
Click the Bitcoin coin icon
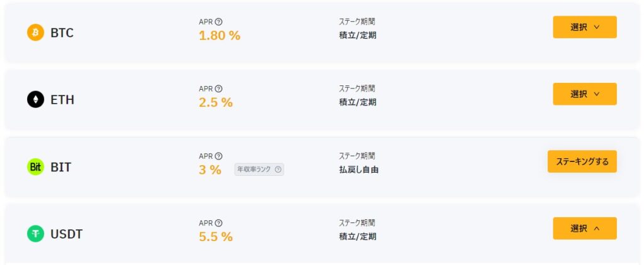(x=35, y=33)
